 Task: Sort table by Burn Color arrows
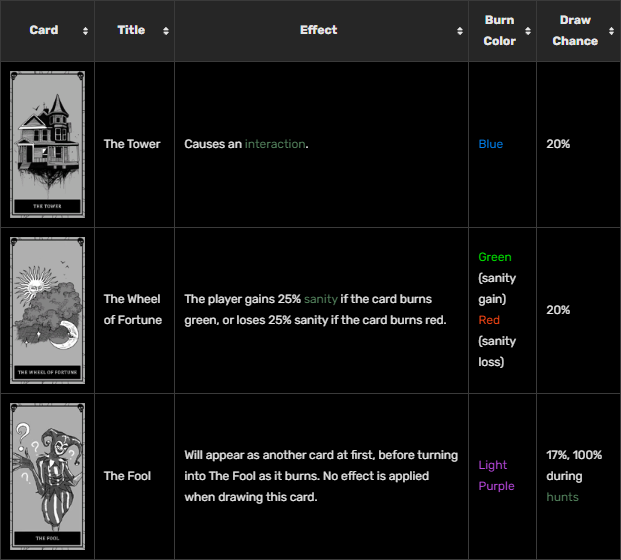point(528,31)
